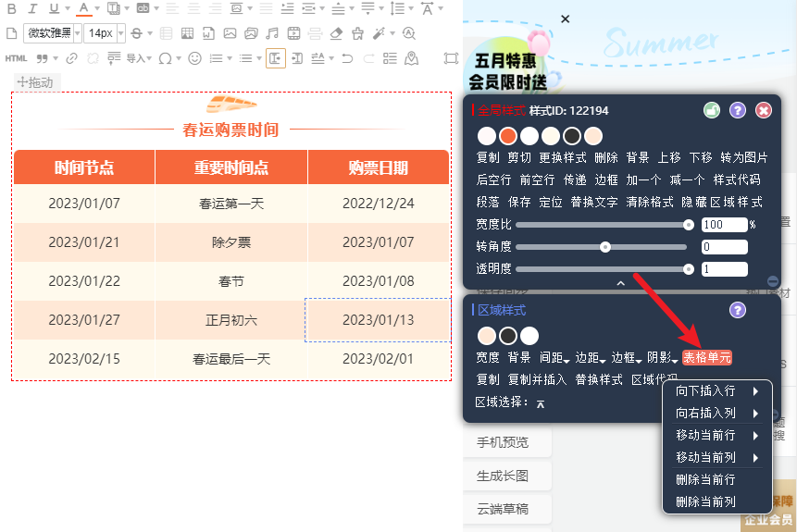Screen dimensions: 797x532
Task: Switch to HTML source mode
Action: click(16, 58)
